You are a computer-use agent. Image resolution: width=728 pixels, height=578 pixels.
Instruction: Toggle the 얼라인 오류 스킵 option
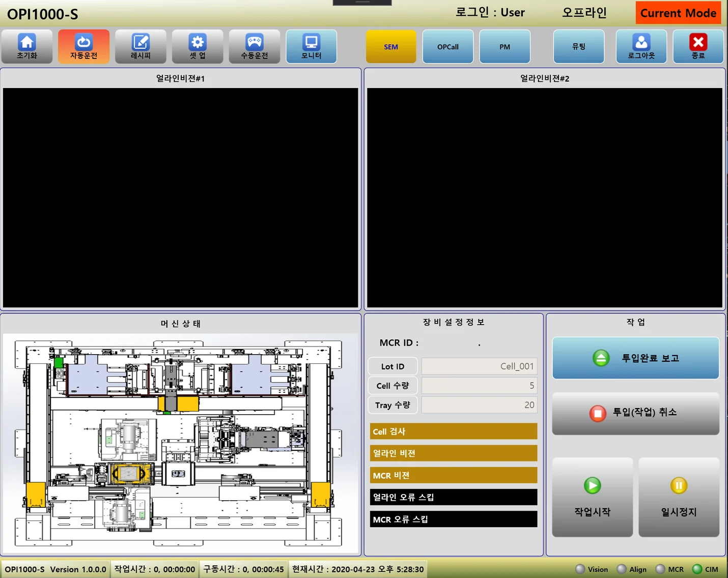coord(454,497)
